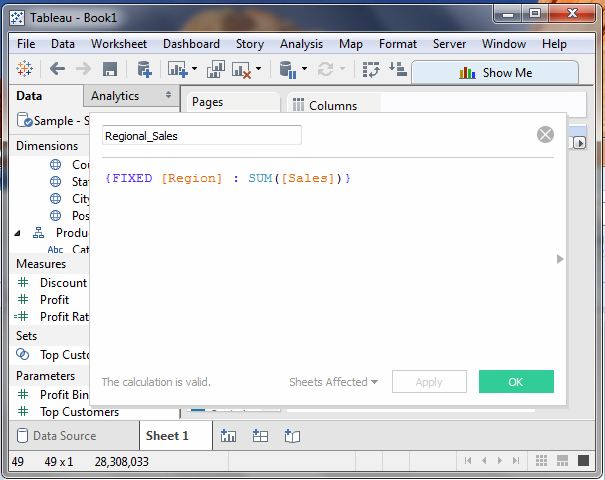This screenshot has height=480, width=605.
Task: Click the Add New Data Source icon
Action: point(144,69)
